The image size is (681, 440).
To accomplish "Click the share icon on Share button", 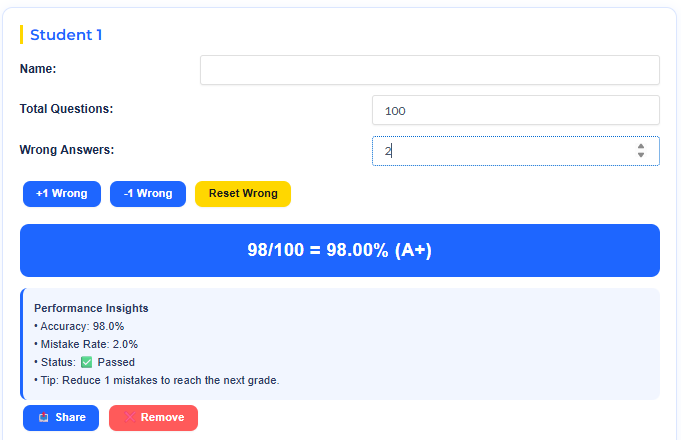I will [44, 418].
